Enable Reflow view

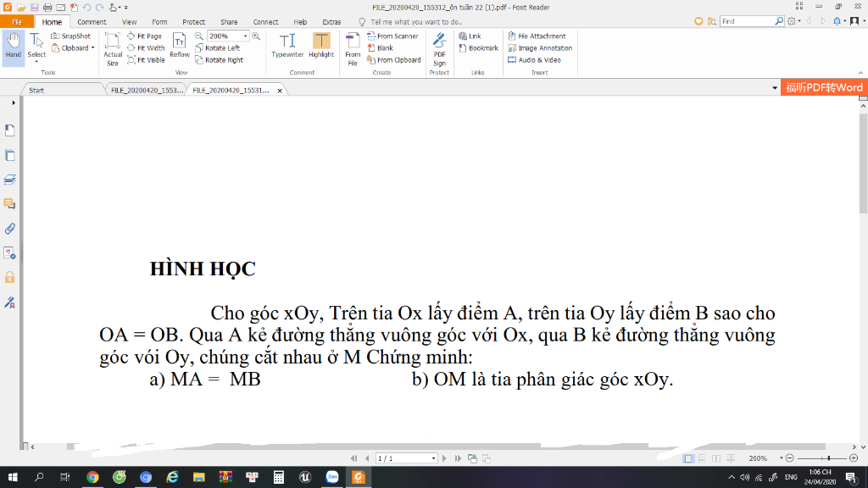pyautogui.click(x=180, y=46)
